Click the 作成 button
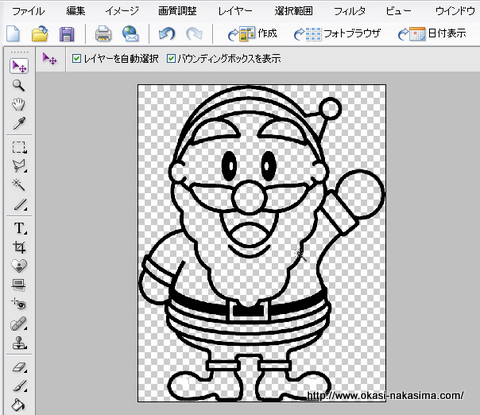 coord(252,34)
